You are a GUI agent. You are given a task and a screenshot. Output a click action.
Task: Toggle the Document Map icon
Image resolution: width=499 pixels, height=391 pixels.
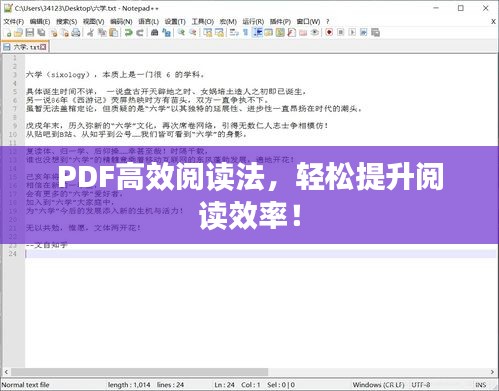pyautogui.click(x=280, y=33)
